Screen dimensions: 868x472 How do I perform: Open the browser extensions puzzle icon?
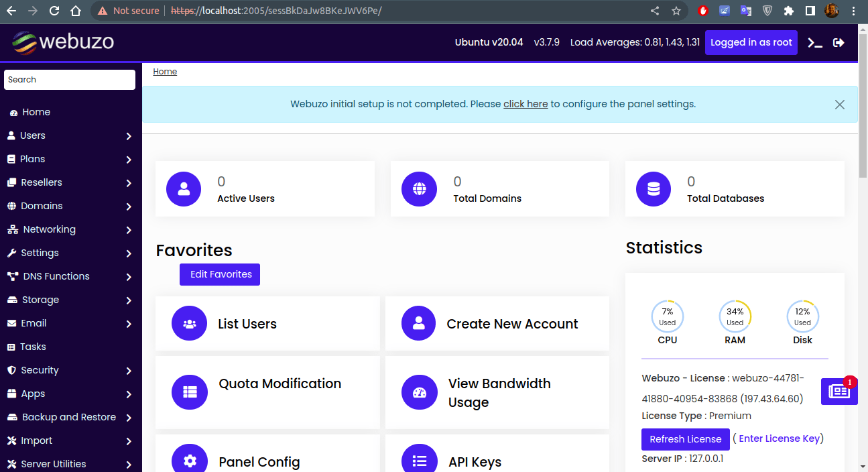pyautogui.click(x=788, y=11)
